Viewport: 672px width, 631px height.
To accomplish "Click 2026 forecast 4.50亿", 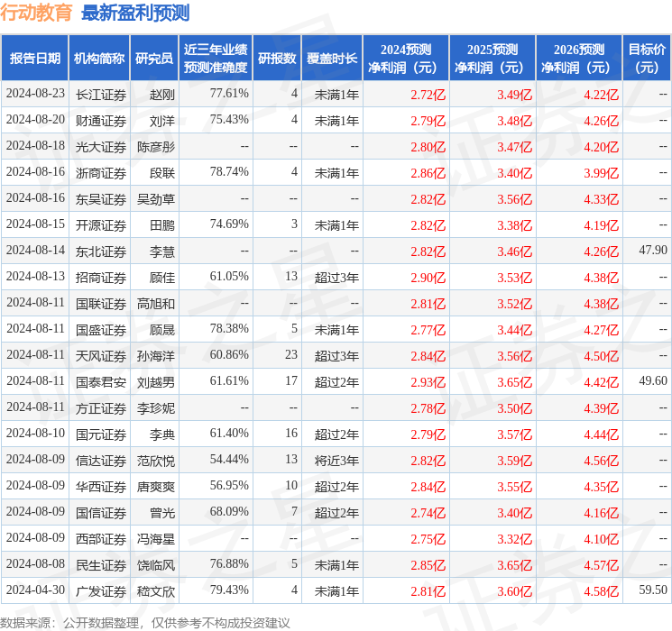I will (x=602, y=356).
